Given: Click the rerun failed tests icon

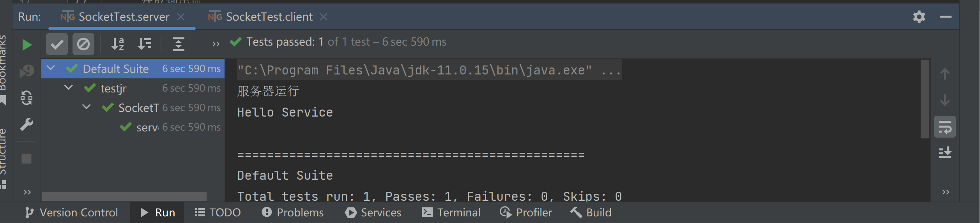Looking at the screenshot, I should [27, 71].
